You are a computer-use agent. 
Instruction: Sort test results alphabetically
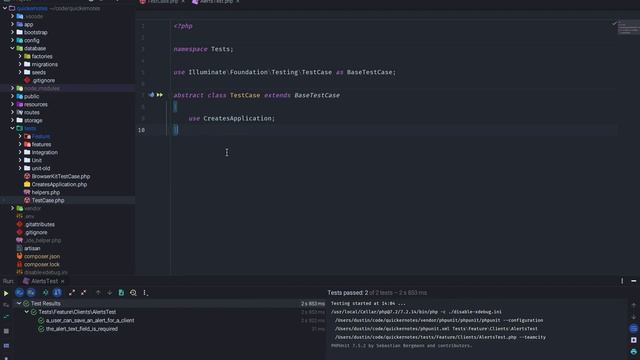45,293
